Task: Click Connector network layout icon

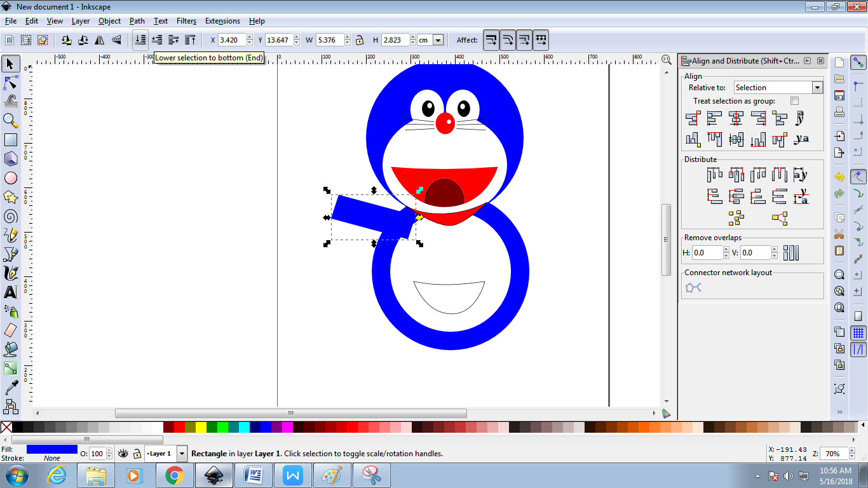Action: pos(693,287)
